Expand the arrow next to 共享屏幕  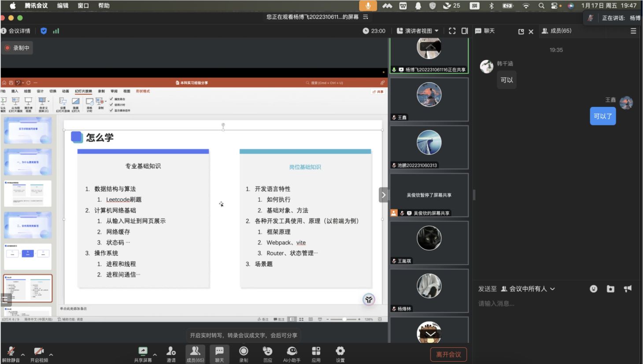pos(155,354)
